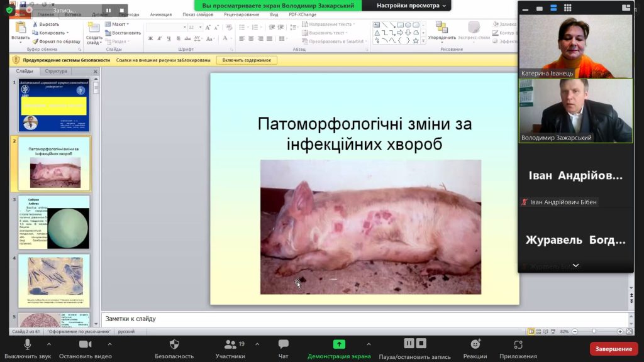
Task: Expand video options next to camera
Action: click(x=109, y=344)
